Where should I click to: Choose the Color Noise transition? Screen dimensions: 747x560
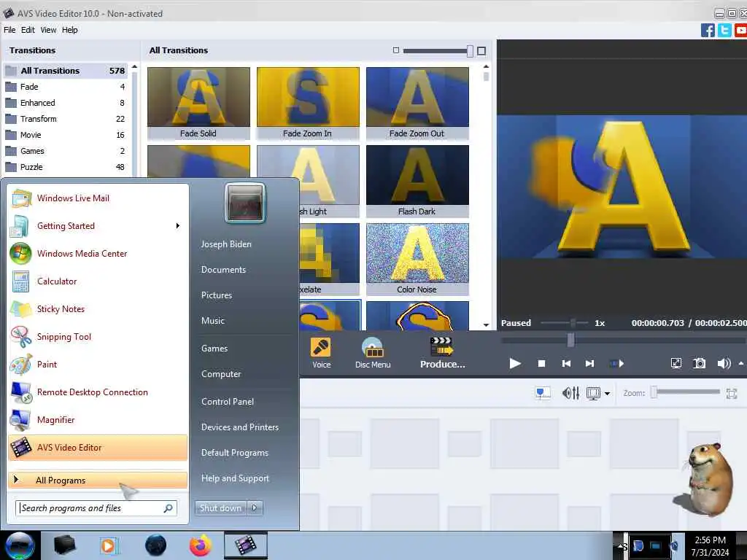point(417,259)
